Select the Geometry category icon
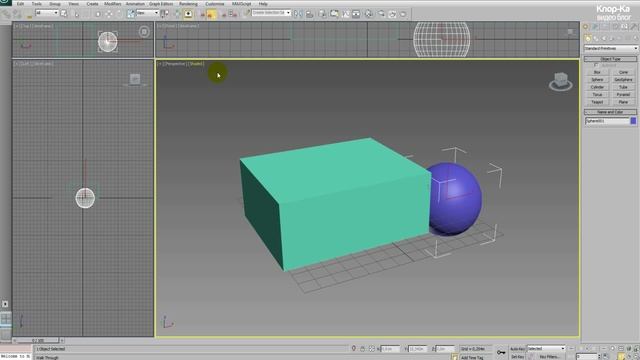This screenshot has height=360, width=640. [x=588, y=38]
